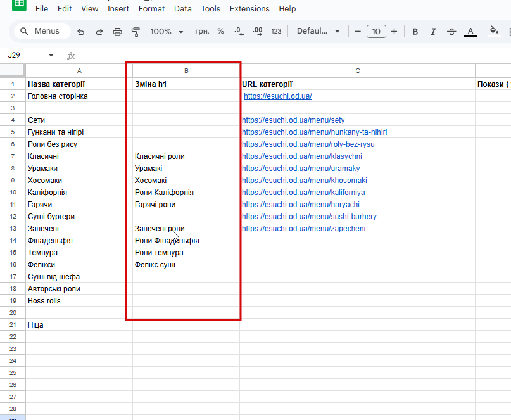Select cell 'Класичні роли'
Screen dimensions: 511x420
186,156
